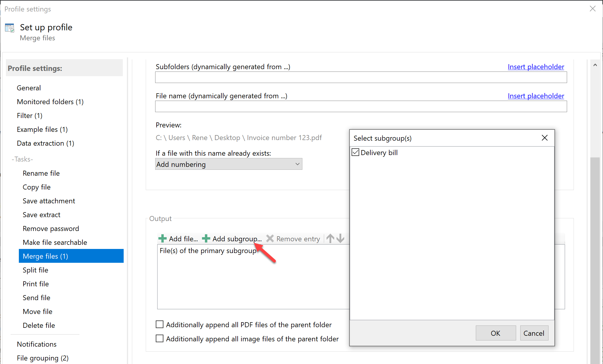Click into the File name input field
This screenshot has height=364, width=603.
point(361,107)
